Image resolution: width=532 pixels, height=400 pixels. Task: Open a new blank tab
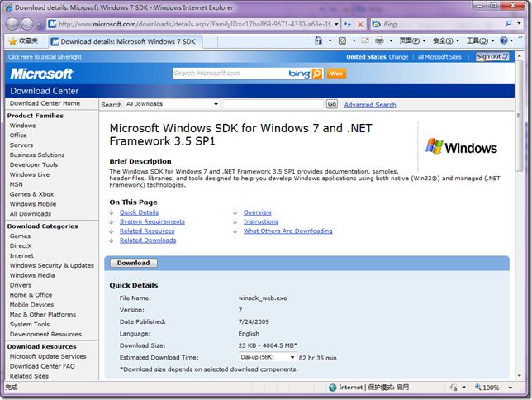coord(210,42)
